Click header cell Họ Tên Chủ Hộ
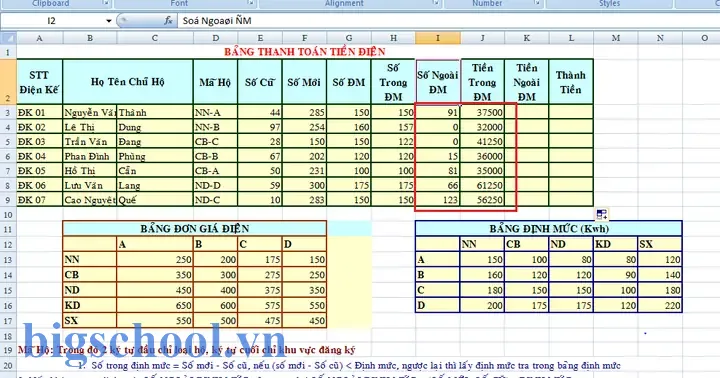 tap(128, 82)
